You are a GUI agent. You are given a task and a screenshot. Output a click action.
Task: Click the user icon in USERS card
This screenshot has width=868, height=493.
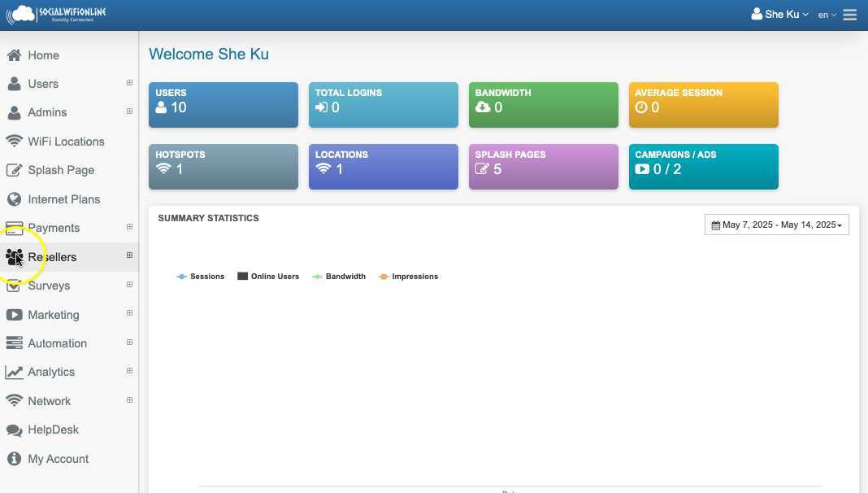point(161,107)
